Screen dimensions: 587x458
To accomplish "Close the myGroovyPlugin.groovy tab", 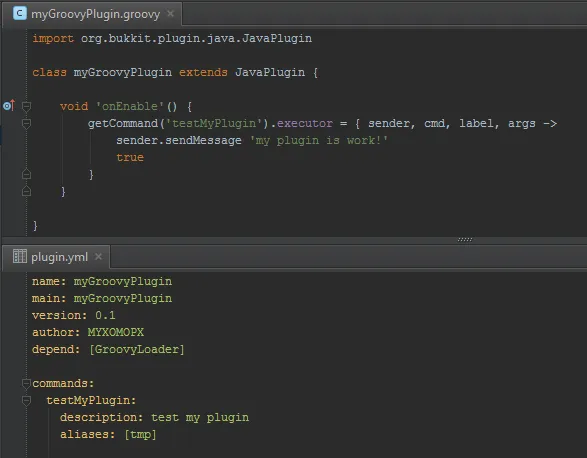I will tap(170, 13).
